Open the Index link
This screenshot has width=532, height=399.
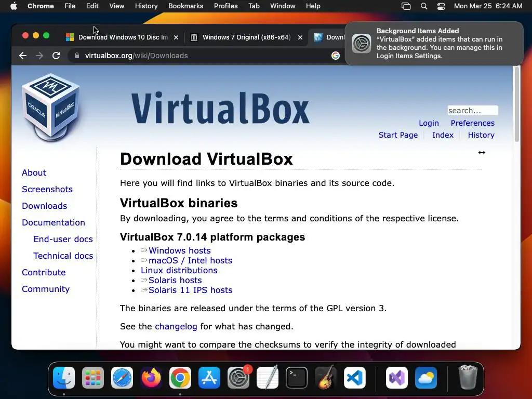pos(443,135)
